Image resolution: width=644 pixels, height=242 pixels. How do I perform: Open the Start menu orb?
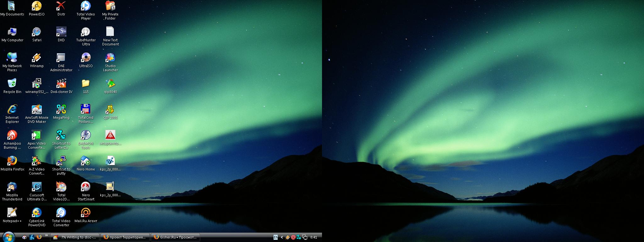tap(8, 237)
